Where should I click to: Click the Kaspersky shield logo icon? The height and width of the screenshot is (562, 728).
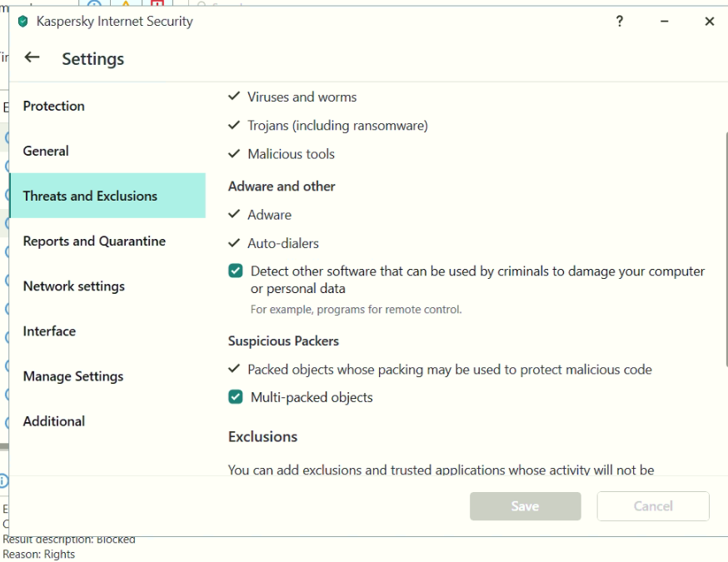point(22,22)
